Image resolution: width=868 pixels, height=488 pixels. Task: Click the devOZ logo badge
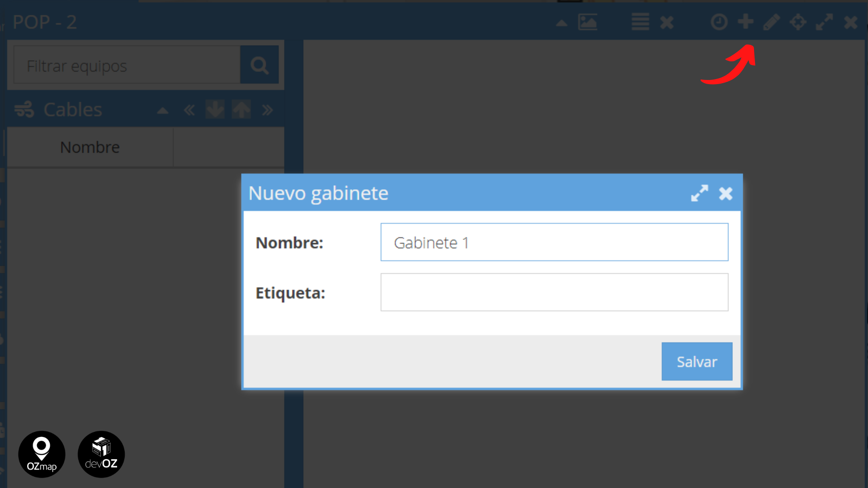[101, 454]
